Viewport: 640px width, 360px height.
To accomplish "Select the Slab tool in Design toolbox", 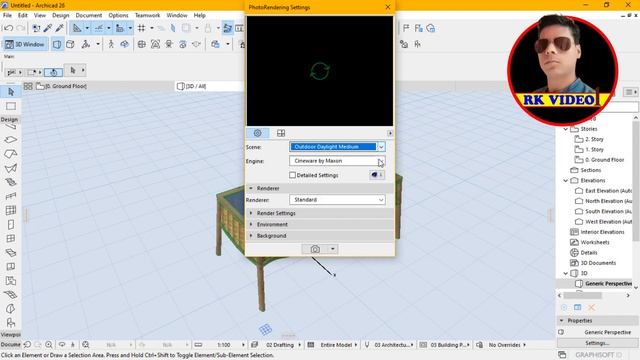I will coord(11,140).
